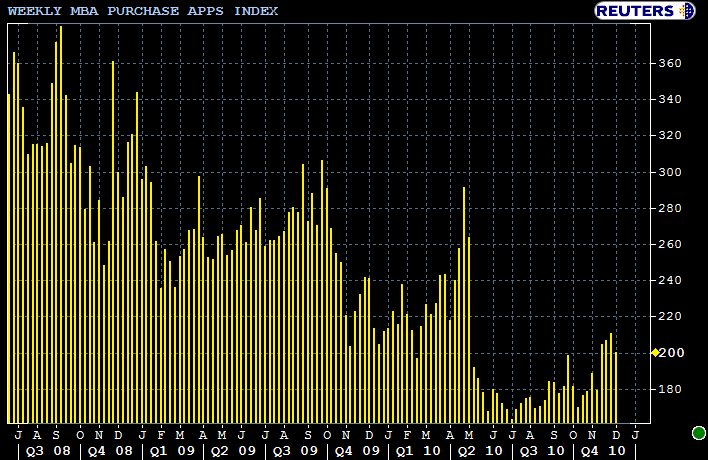Click the Weekly MBA Purchase Apps Index title

[143, 11]
